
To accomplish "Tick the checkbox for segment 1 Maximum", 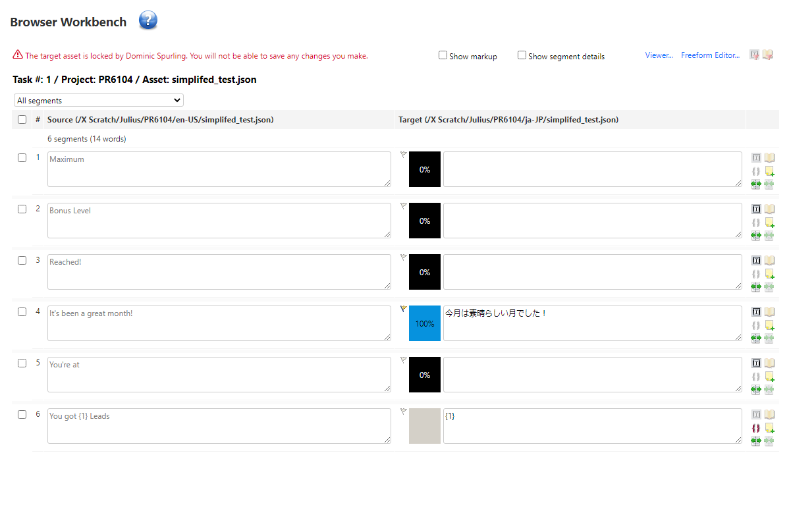I will point(22,158).
